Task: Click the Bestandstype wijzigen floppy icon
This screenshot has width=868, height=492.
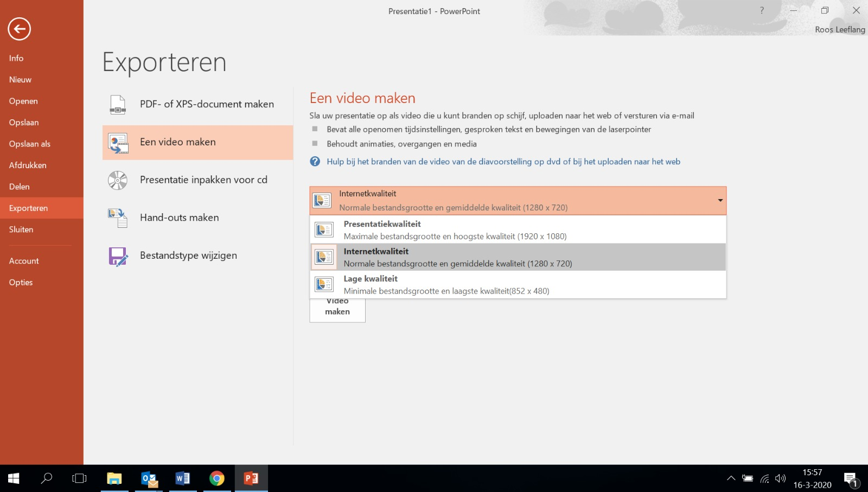Action: (118, 256)
